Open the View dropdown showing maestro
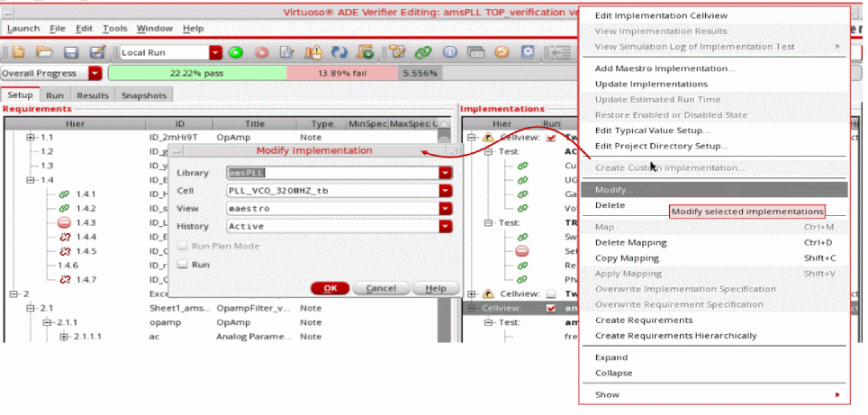868x415 pixels. tap(446, 209)
